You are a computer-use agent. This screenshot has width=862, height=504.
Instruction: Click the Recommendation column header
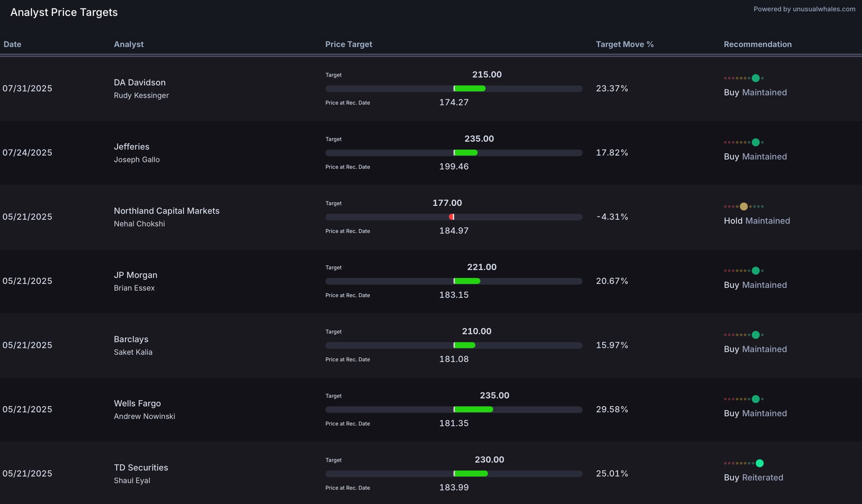tap(758, 44)
